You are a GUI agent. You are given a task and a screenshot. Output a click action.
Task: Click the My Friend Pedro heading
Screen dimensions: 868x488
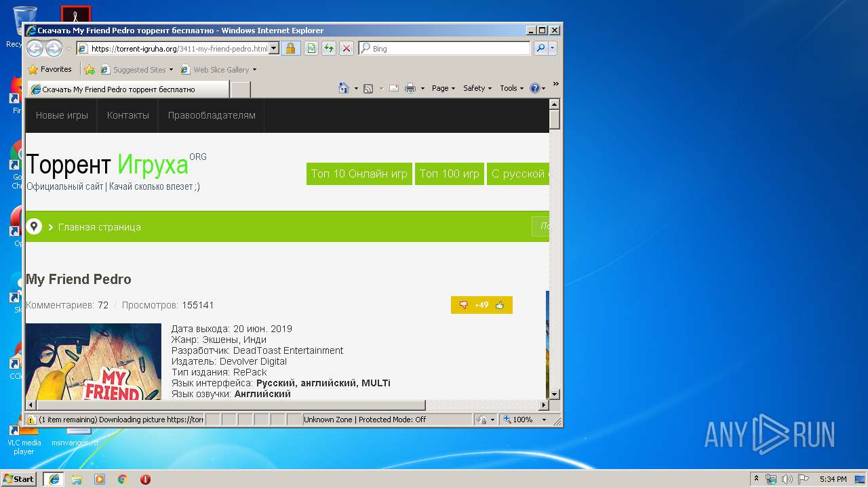(79, 279)
